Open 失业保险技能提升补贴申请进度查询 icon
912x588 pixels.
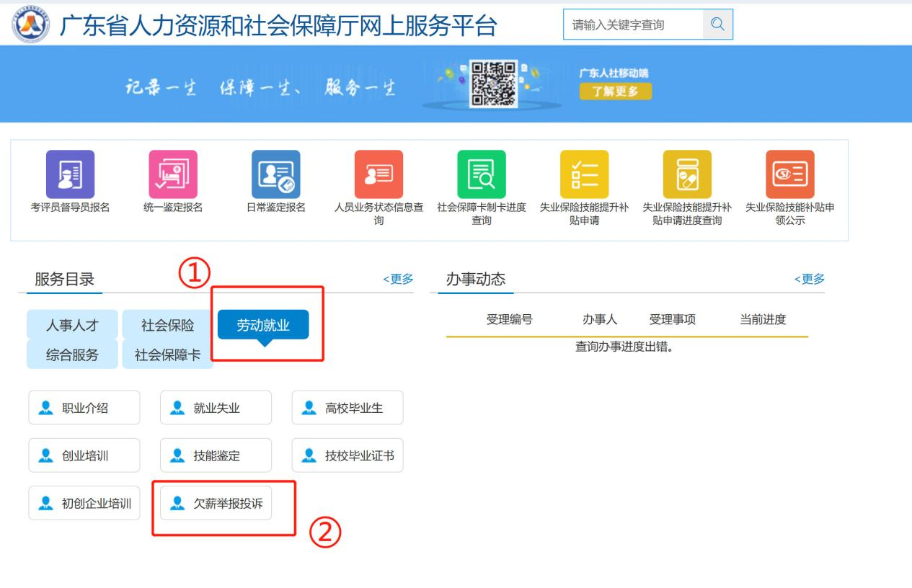[687, 174]
